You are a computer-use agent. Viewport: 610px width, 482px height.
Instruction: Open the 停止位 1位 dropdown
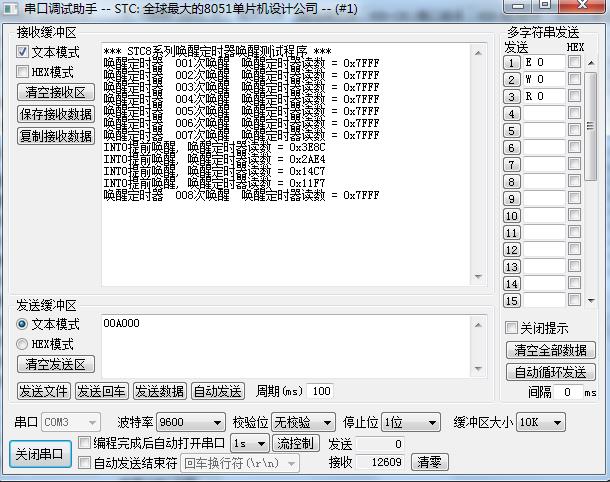411,422
